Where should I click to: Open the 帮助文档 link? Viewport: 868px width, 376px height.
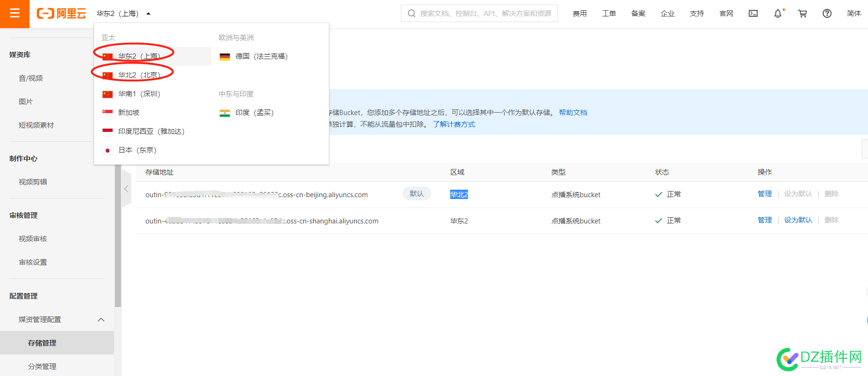click(573, 113)
